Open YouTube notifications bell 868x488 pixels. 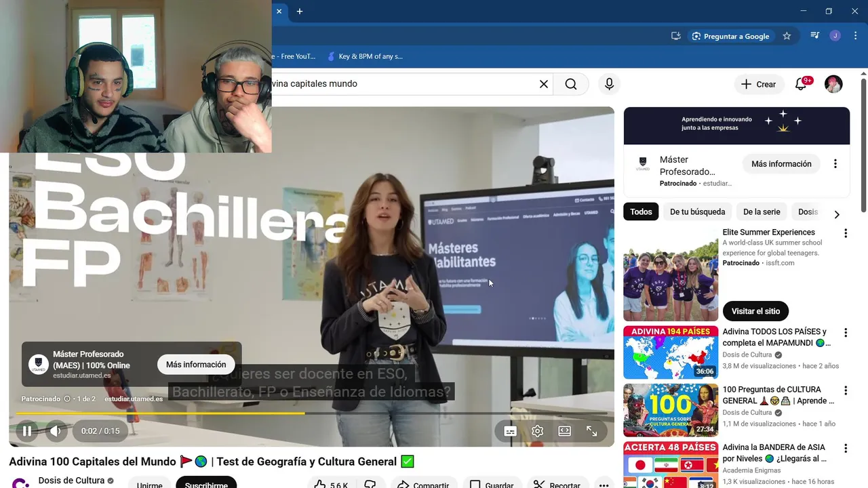tap(801, 84)
